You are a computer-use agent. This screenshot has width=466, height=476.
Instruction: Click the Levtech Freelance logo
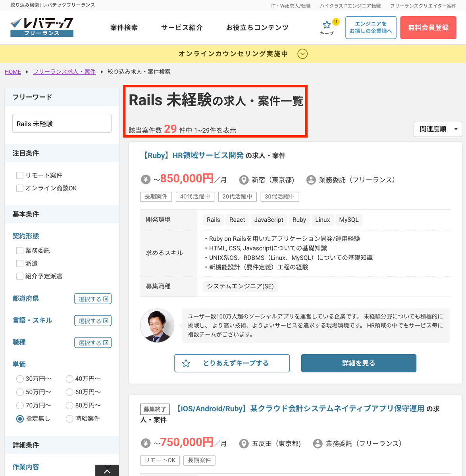[42, 27]
